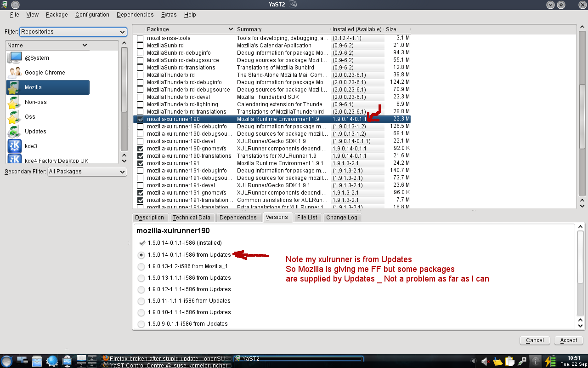This screenshot has height=368, width=588.
Task: Open the Secondary Filter dropdown
Action: coord(87,172)
